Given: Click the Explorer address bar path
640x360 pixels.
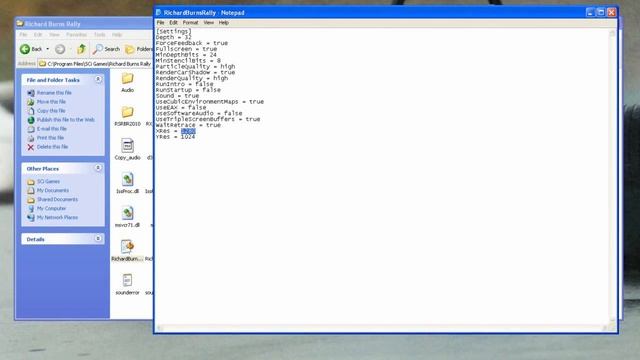Looking at the screenshot, I should pos(99,64).
